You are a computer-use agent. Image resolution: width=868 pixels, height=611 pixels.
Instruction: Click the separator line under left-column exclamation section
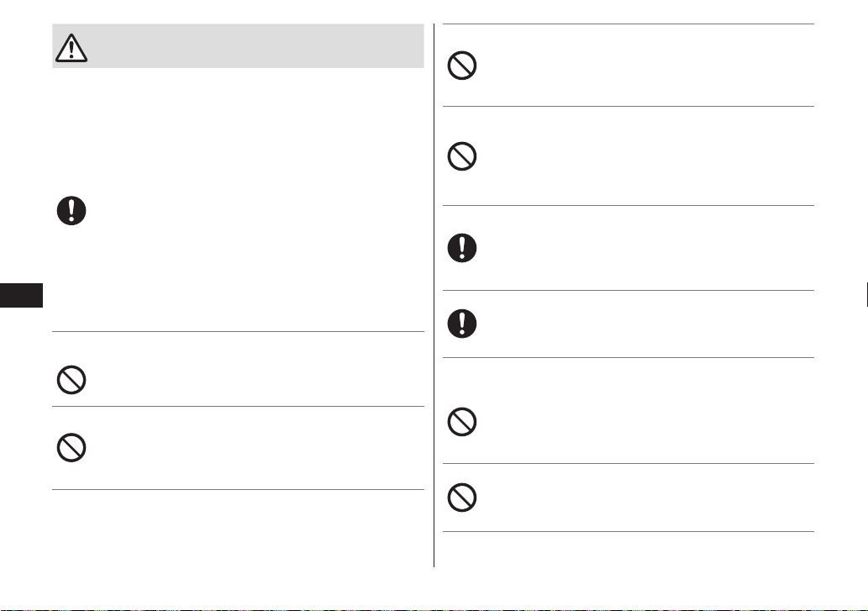click(x=238, y=331)
